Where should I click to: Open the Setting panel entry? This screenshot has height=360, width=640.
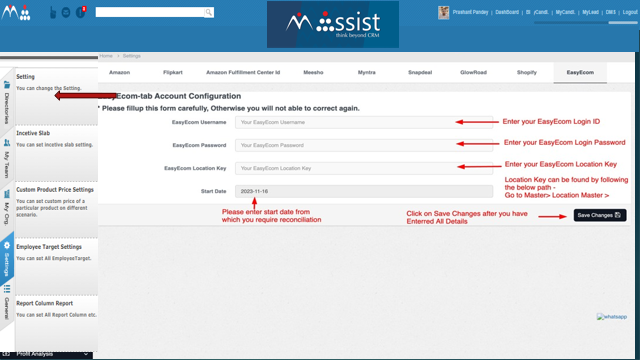[56, 96]
